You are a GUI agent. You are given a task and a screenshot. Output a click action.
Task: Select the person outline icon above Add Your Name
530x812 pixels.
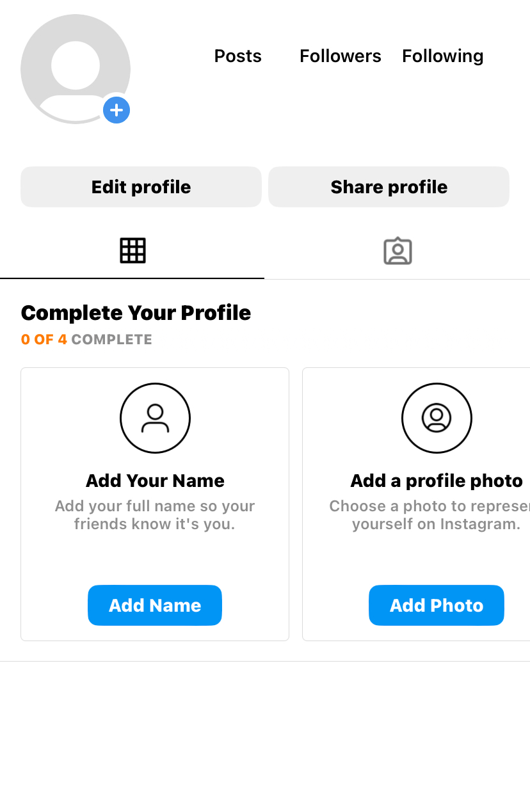coord(155,418)
